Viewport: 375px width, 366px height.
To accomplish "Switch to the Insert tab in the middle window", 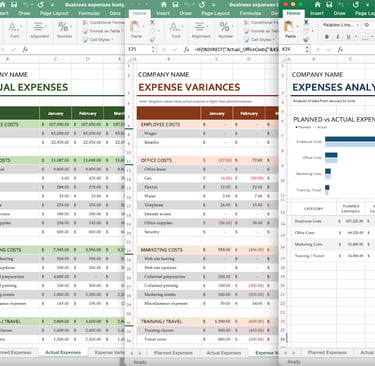I will (163, 13).
